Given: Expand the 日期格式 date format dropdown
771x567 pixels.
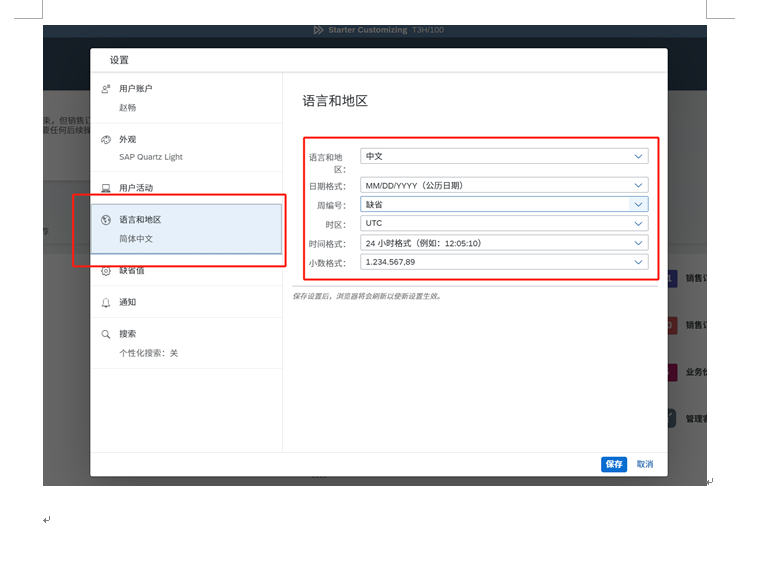Looking at the screenshot, I should click(638, 185).
